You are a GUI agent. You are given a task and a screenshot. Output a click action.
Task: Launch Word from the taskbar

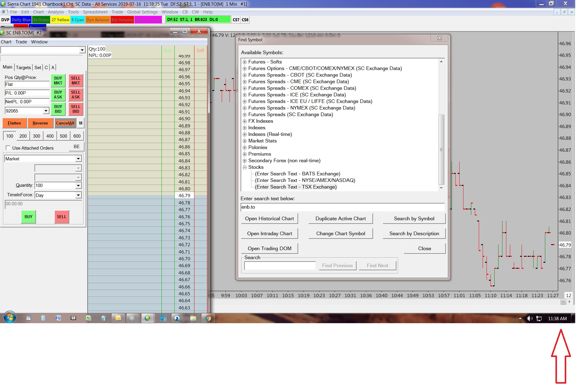pos(58,318)
